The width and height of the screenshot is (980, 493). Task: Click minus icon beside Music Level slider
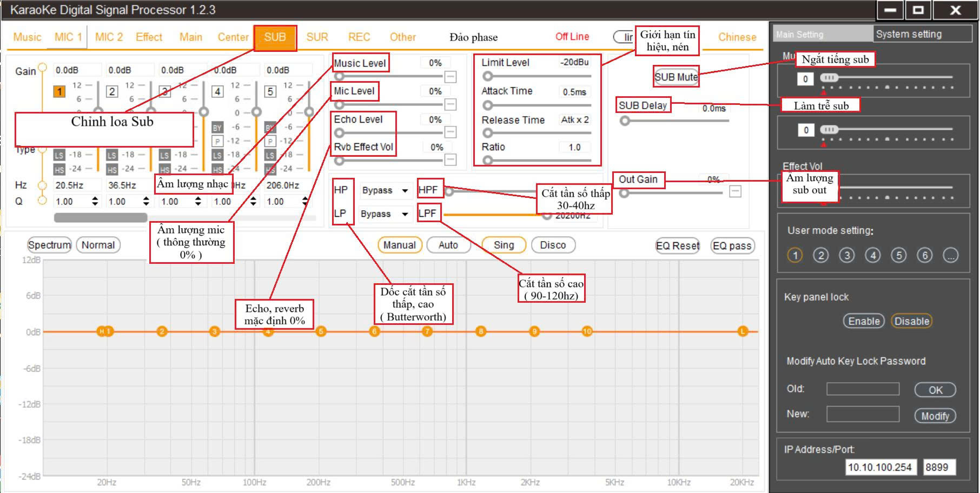point(450,77)
